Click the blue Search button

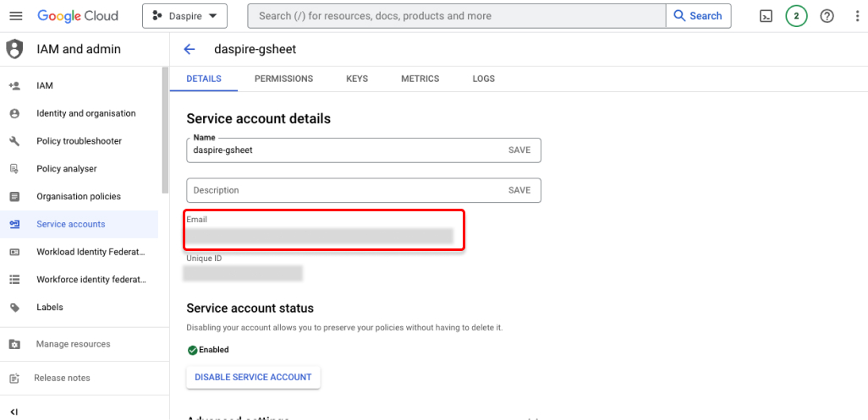click(x=698, y=16)
